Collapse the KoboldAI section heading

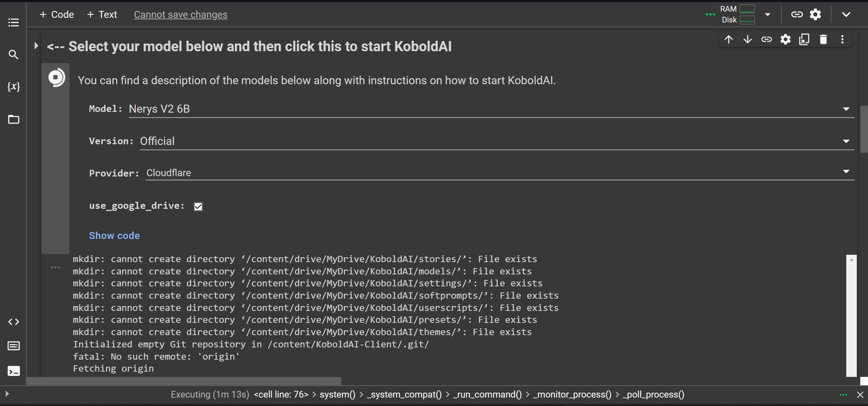click(36, 46)
